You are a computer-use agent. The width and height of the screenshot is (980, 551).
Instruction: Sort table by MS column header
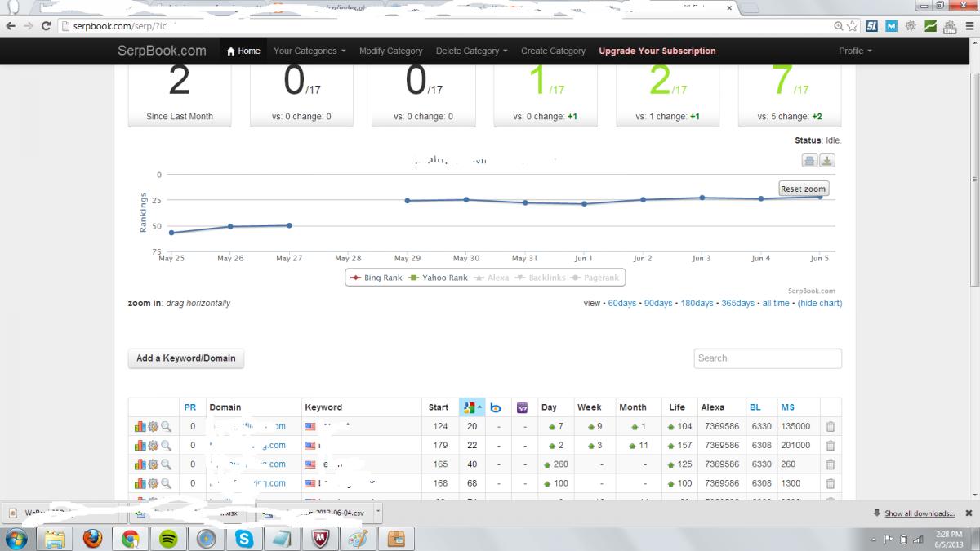pos(787,407)
